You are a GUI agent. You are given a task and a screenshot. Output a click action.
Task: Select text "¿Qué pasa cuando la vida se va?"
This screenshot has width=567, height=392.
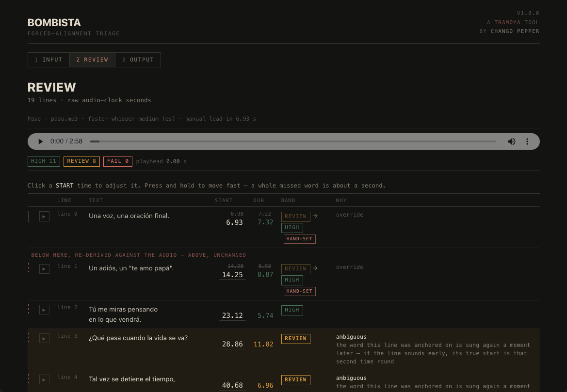(x=138, y=338)
